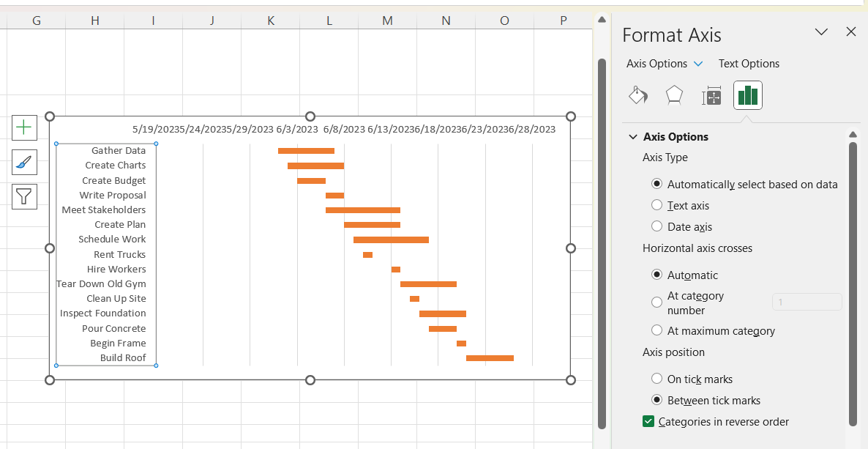
Task: Click the chart's bottom-right corner handle
Action: pos(571,379)
